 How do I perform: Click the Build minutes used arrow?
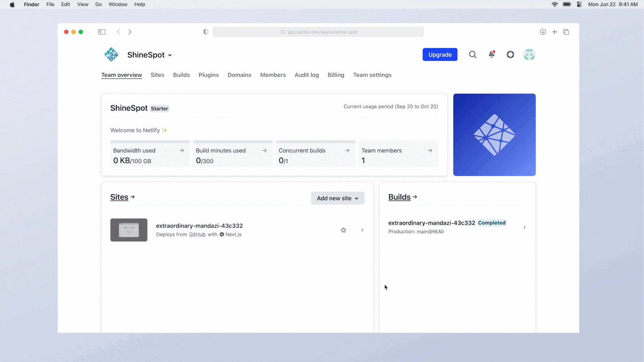[264, 150]
